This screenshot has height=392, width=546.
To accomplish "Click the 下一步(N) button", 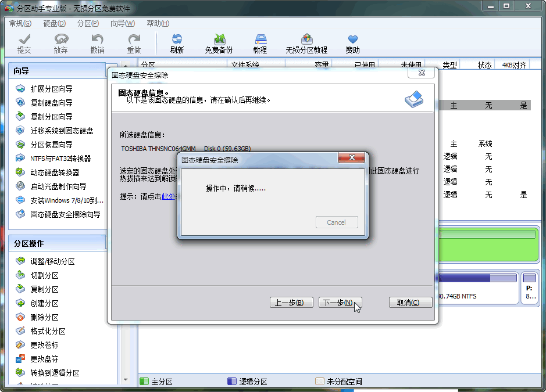I will coord(340,302).
